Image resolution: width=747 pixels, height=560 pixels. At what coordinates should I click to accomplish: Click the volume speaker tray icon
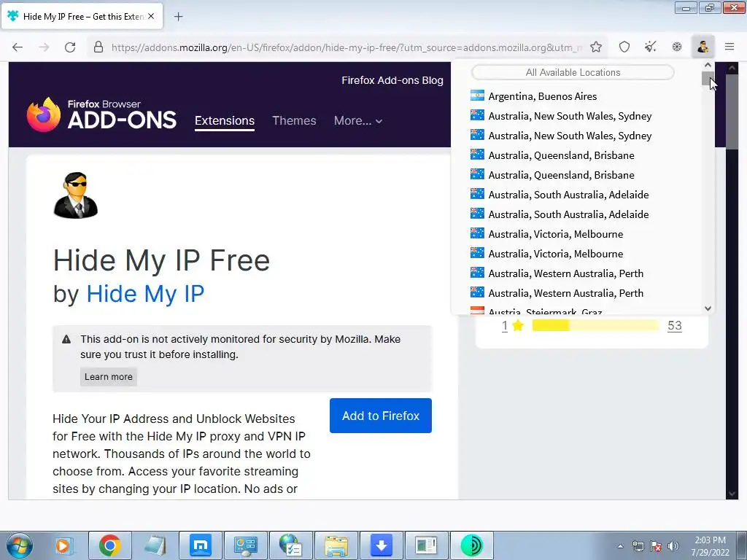[x=673, y=546]
